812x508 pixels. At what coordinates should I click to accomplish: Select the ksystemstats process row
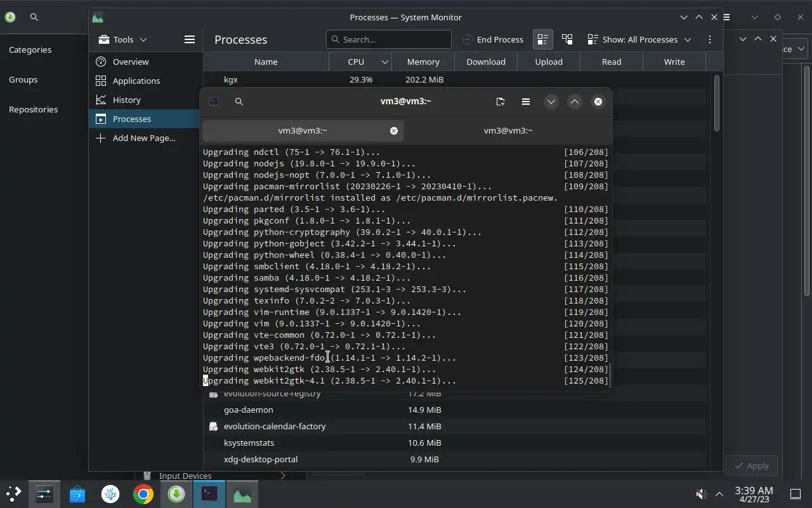pyautogui.click(x=454, y=443)
